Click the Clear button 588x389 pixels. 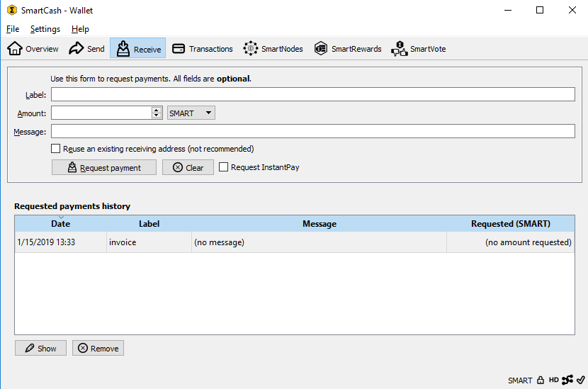coord(188,167)
